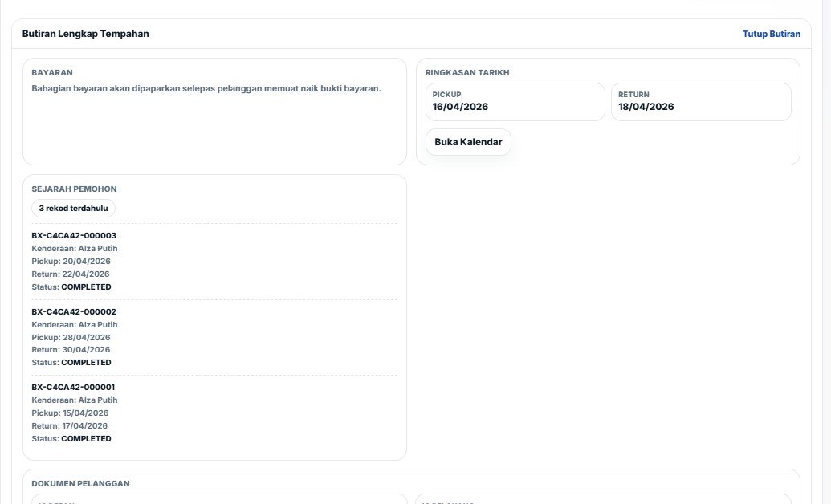Select the Return date box 18/04/2026

click(x=700, y=102)
